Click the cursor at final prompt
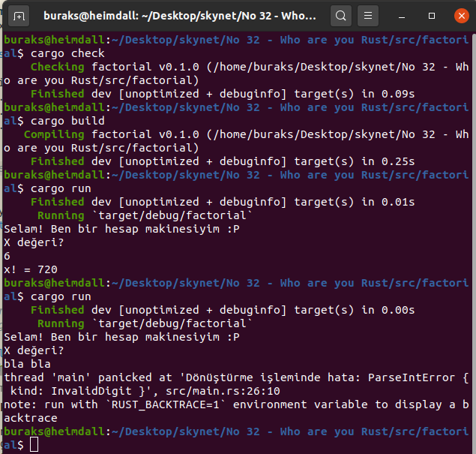The width and height of the screenshot is (476, 454). (34, 445)
